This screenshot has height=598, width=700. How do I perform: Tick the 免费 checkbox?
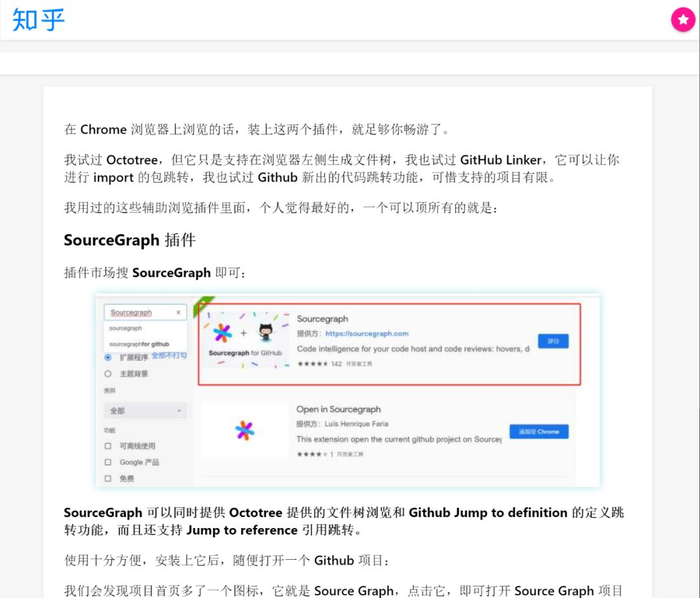[108, 478]
